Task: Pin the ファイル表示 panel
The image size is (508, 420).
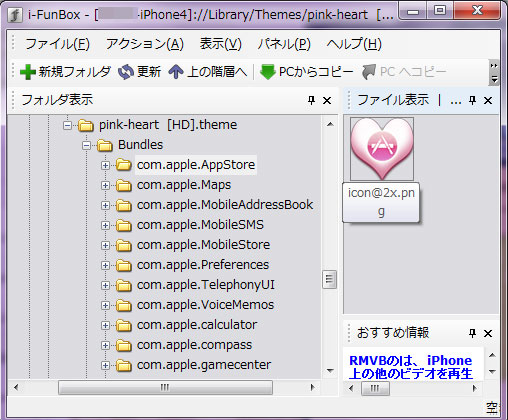Action: tap(472, 100)
